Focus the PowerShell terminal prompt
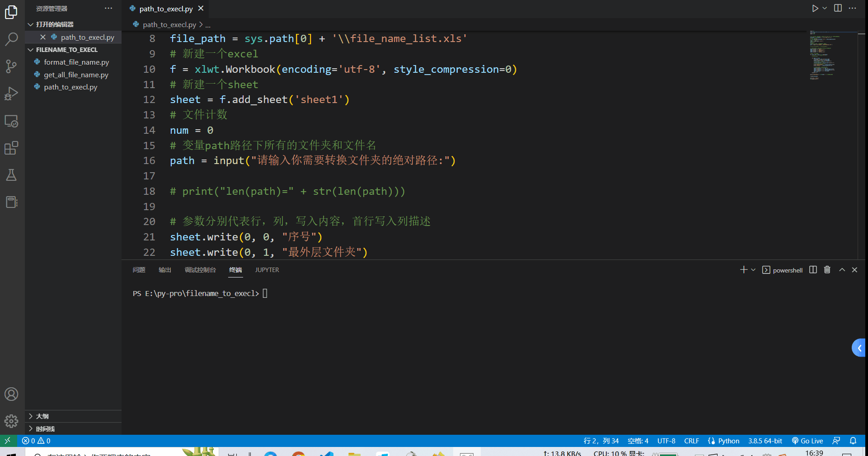 point(265,293)
